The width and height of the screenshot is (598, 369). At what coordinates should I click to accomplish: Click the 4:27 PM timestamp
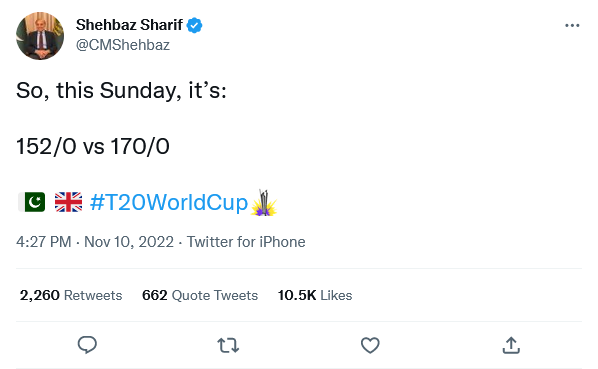43,242
